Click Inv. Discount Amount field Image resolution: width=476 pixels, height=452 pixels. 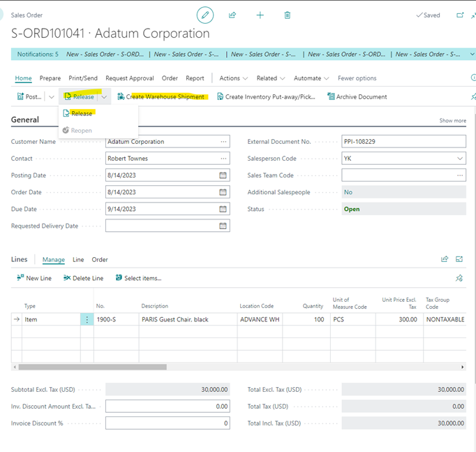coord(168,406)
